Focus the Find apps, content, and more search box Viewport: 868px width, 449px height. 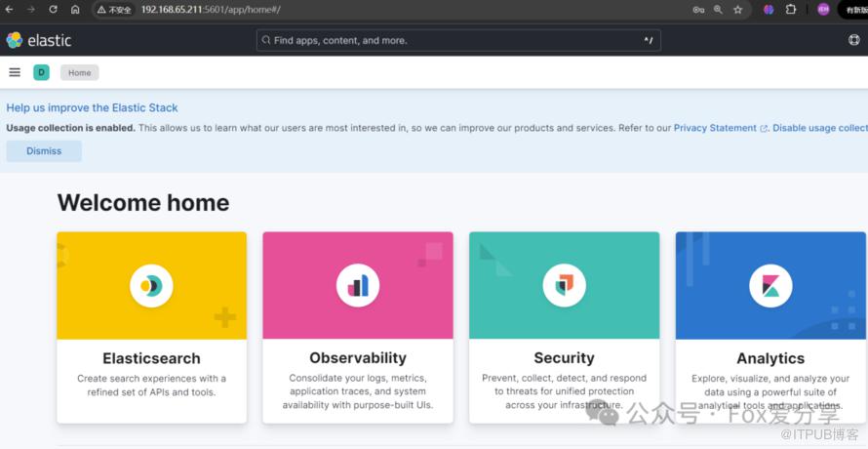click(458, 40)
